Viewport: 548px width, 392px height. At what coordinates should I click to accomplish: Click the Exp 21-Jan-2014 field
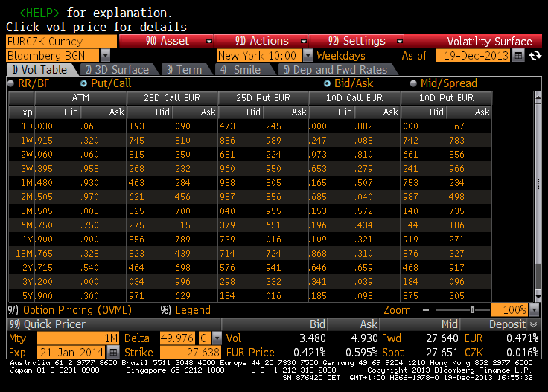71,353
